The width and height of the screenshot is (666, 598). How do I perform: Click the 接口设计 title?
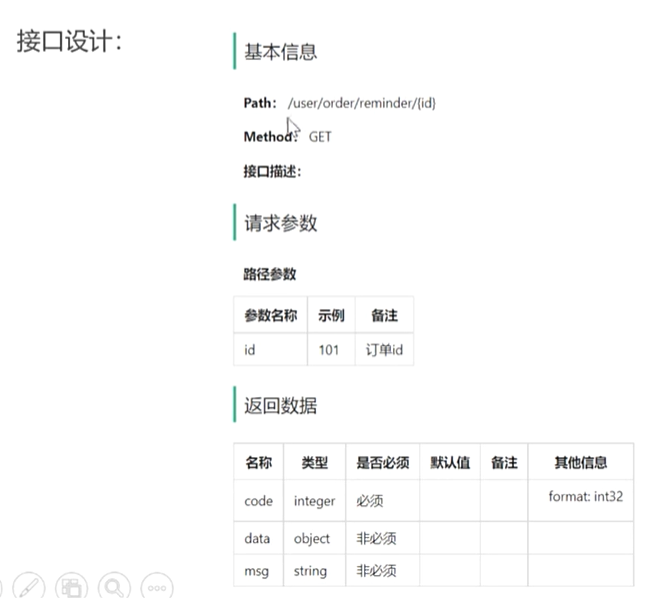click(x=70, y=42)
